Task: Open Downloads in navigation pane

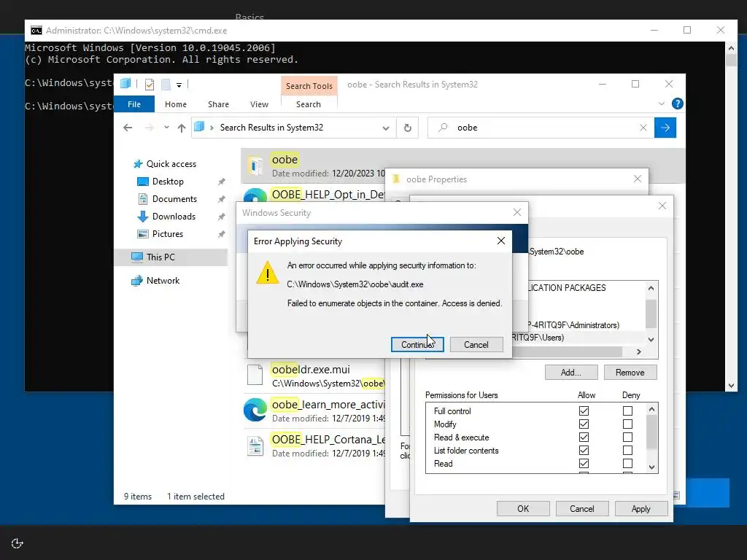Action: tap(174, 216)
